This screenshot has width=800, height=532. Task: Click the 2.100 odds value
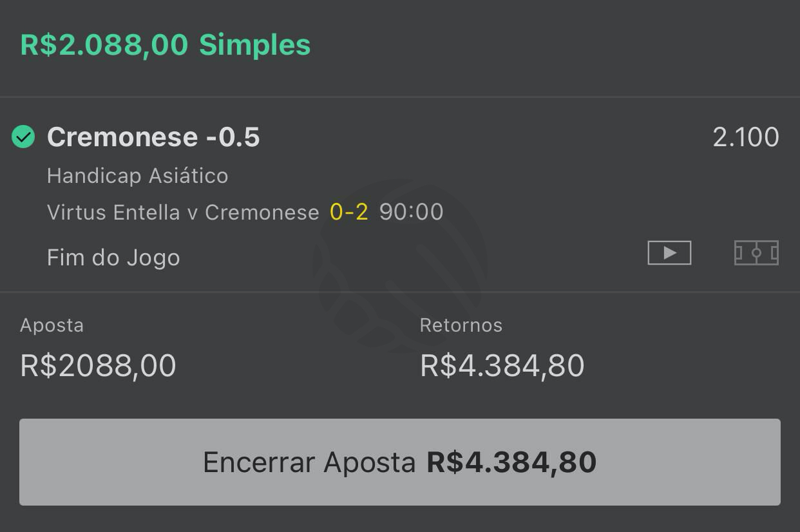[x=746, y=137]
